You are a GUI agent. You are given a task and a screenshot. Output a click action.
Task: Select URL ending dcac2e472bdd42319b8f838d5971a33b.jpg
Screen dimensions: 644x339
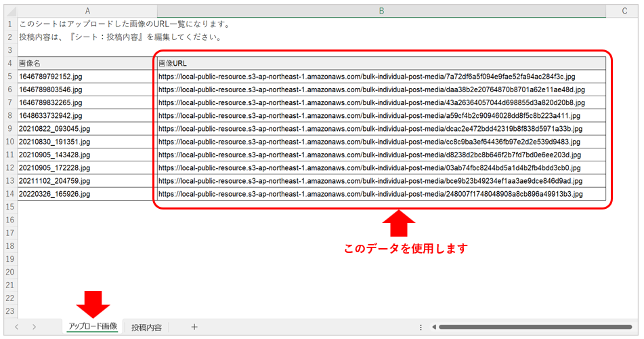coord(381,129)
